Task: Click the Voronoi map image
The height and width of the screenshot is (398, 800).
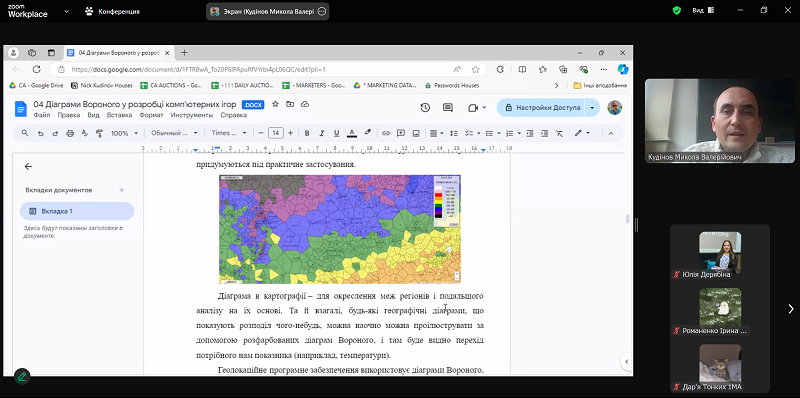Action: click(x=340, y=229)
